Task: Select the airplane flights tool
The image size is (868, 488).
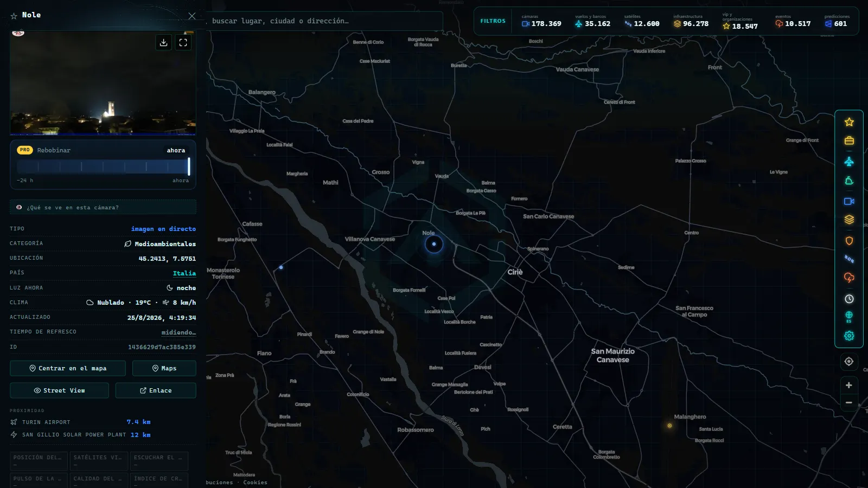Action: [x=849, y=162]
